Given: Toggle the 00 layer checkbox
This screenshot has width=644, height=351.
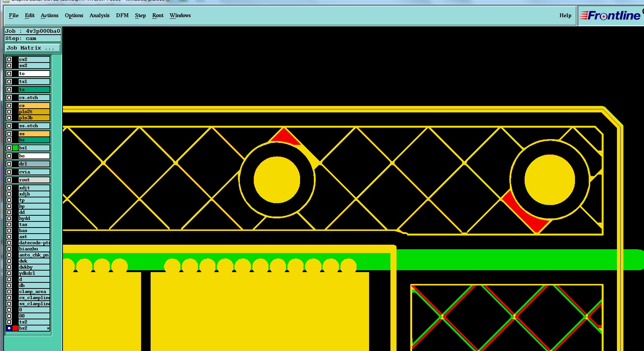Looking at the screenshot, I should click(9, 316).
